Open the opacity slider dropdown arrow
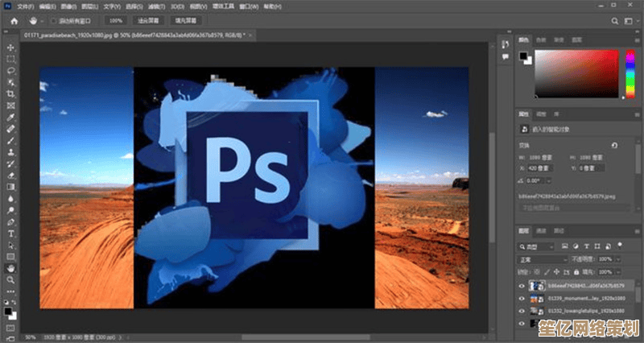 click(618, 259)
